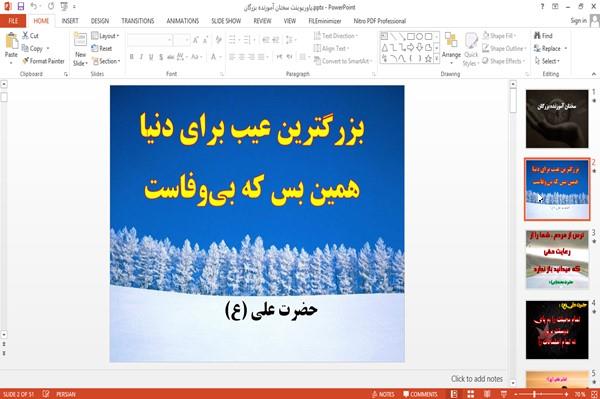Select the right arrow shape in gallery
600x399 pixels.
411,47
